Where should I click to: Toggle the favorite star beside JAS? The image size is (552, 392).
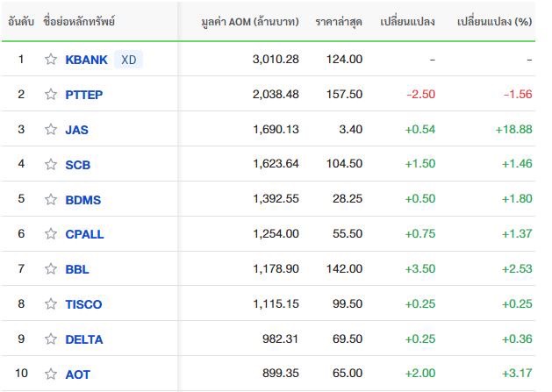coord(51,130)
